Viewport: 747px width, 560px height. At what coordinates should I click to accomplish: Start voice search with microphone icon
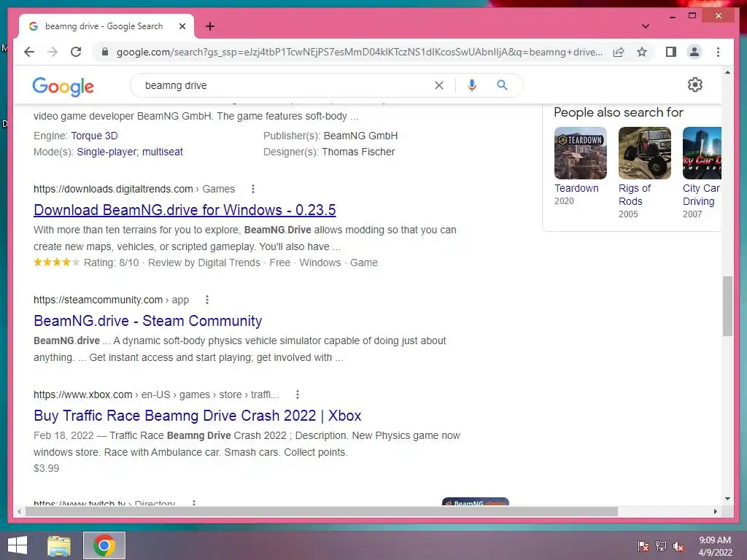(472, 85)
